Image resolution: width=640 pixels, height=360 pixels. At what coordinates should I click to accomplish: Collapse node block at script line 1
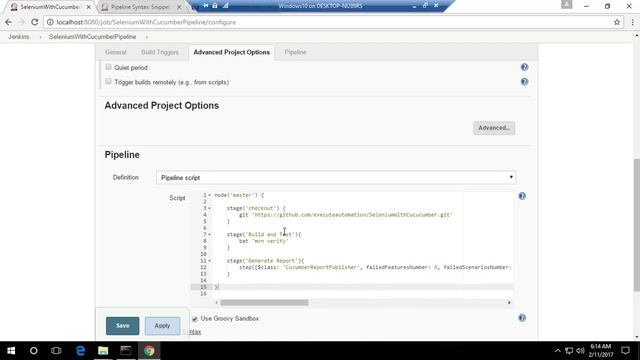210,196
